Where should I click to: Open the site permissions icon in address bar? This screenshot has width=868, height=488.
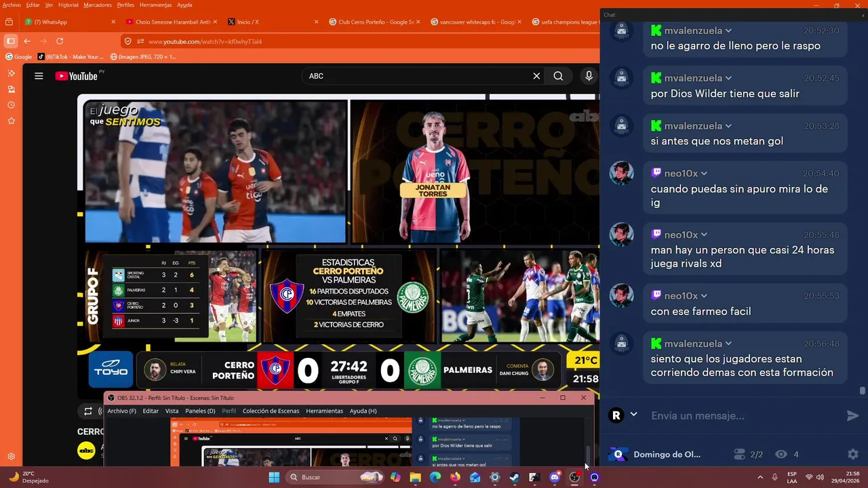pos(140,41)
